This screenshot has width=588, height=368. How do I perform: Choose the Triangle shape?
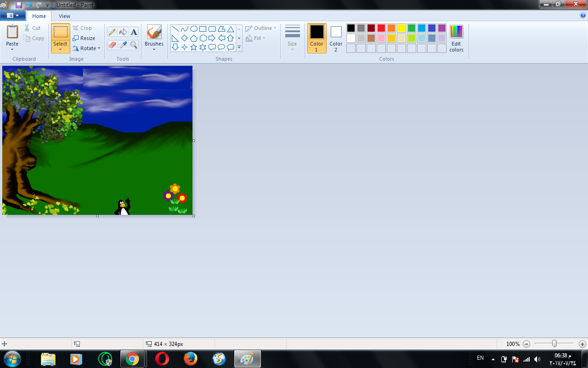230,29
